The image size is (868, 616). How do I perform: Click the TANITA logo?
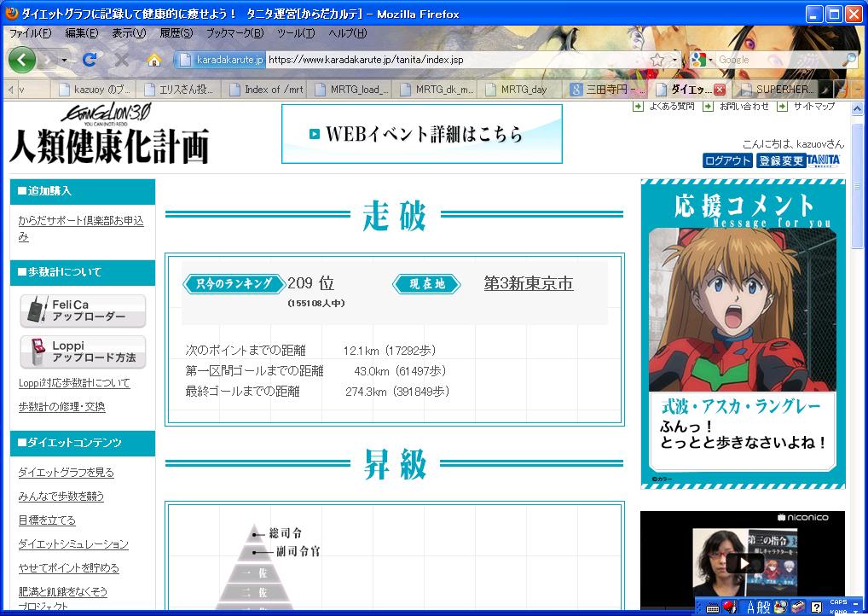click(x=824, y=160)
